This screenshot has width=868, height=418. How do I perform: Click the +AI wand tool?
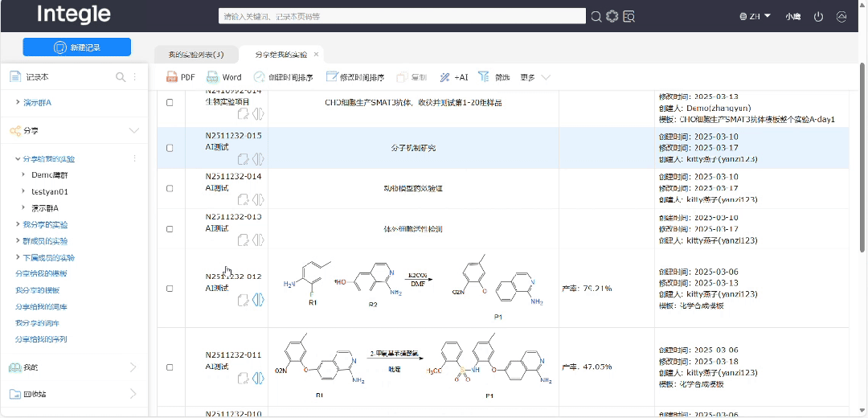pos(453,77)
